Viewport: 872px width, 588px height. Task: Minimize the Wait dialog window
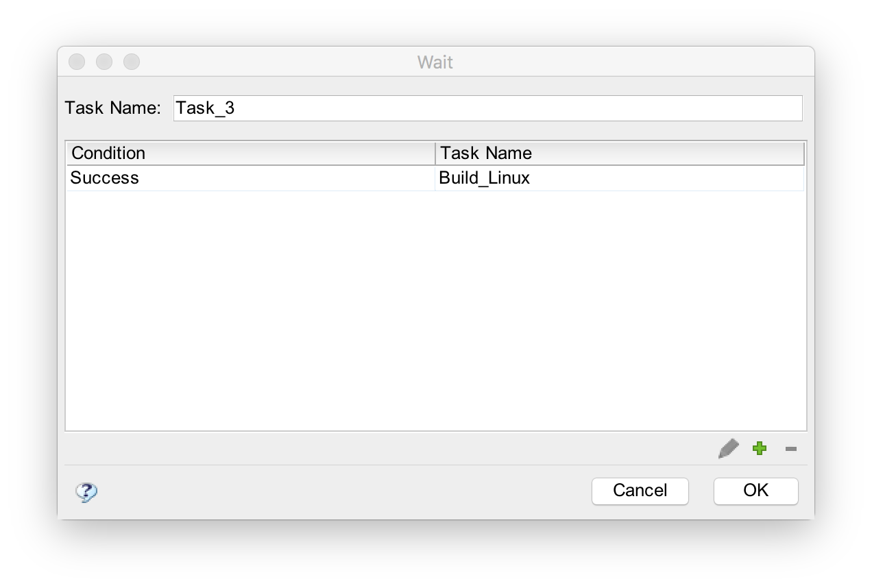click(x=104, y=62)
